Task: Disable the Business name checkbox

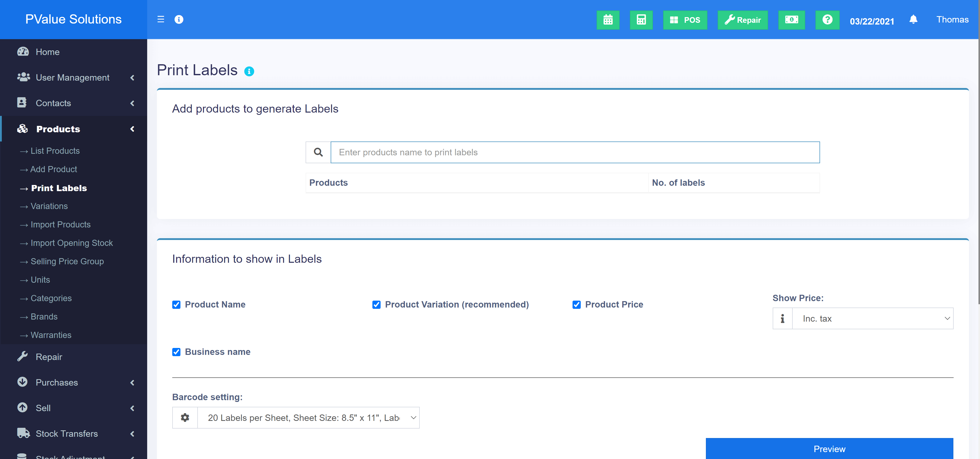Action: (176, 352)
